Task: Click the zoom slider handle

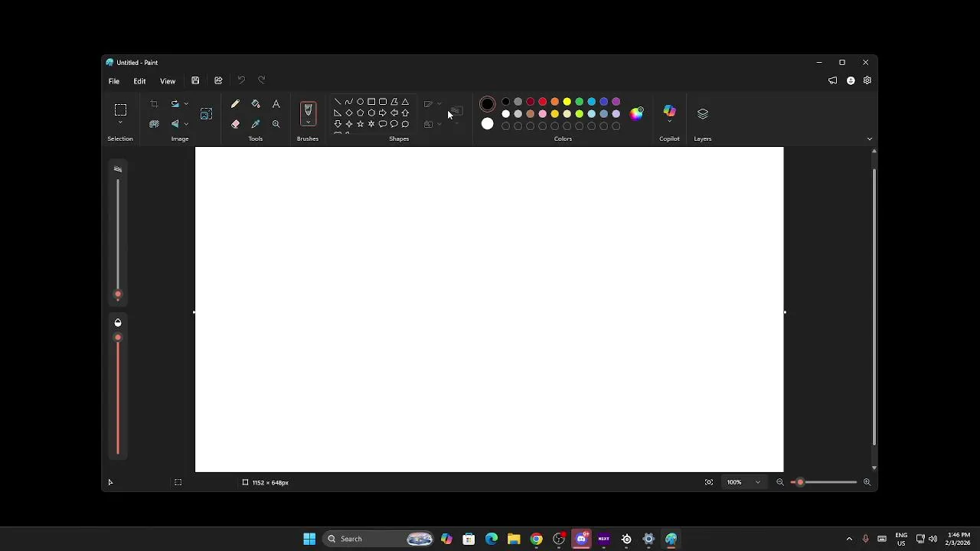Action: coord(800,482)
